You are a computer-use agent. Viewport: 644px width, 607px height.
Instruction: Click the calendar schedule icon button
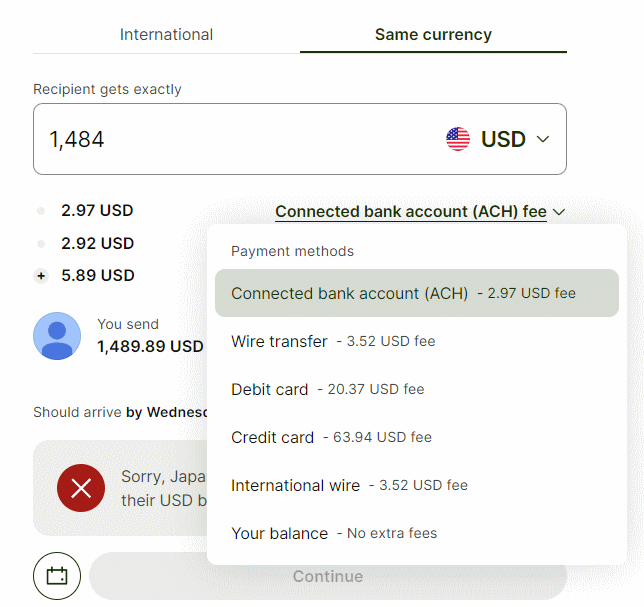pyautogui.click(x=57, y=576)
